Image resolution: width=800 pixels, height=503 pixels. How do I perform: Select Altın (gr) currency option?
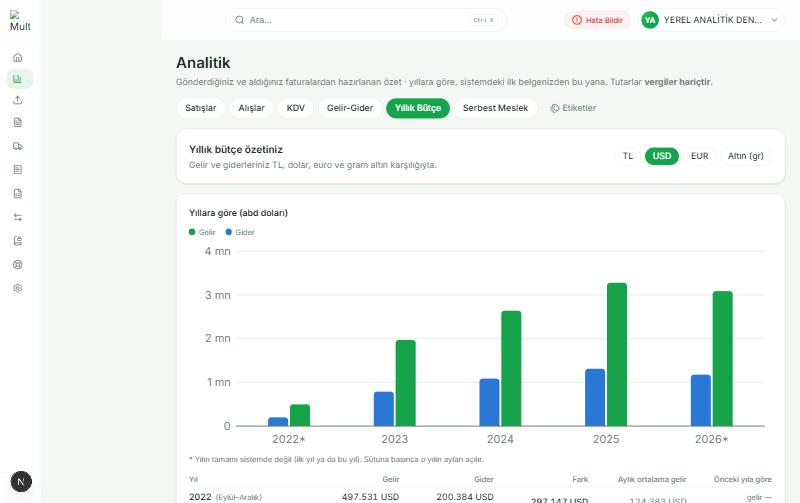pos(745,156)
